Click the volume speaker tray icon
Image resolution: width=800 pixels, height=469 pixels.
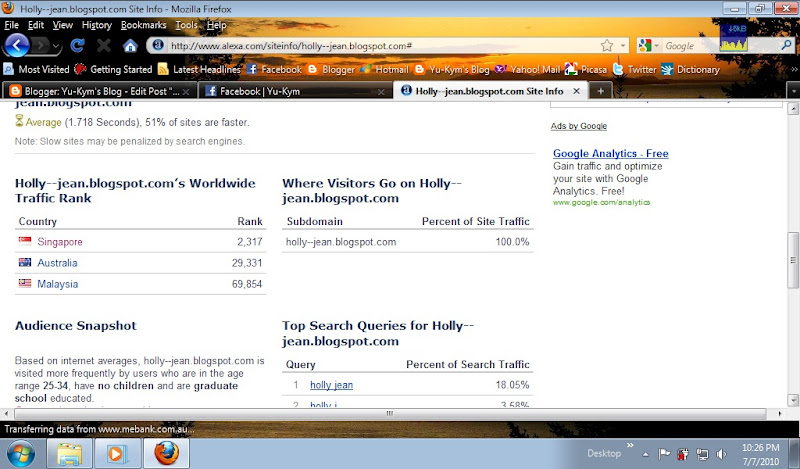point(721,454)
